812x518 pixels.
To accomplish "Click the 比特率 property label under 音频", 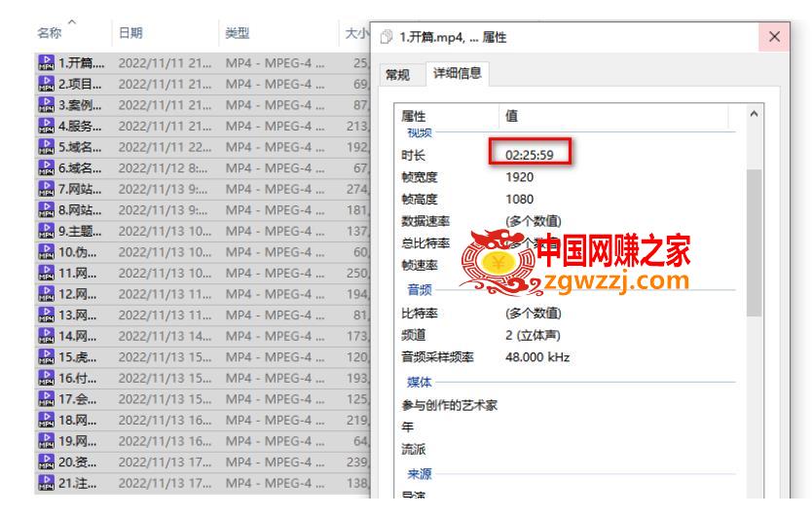I will (420, 314).
